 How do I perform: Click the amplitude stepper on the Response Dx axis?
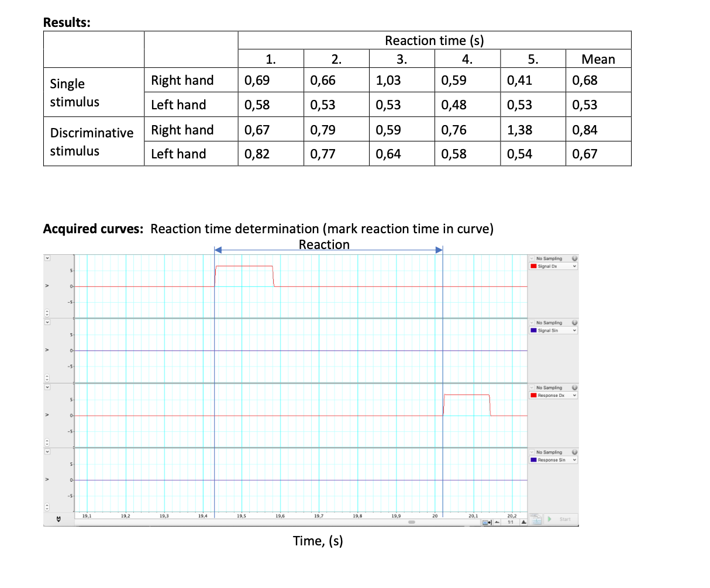coord(47,442)
